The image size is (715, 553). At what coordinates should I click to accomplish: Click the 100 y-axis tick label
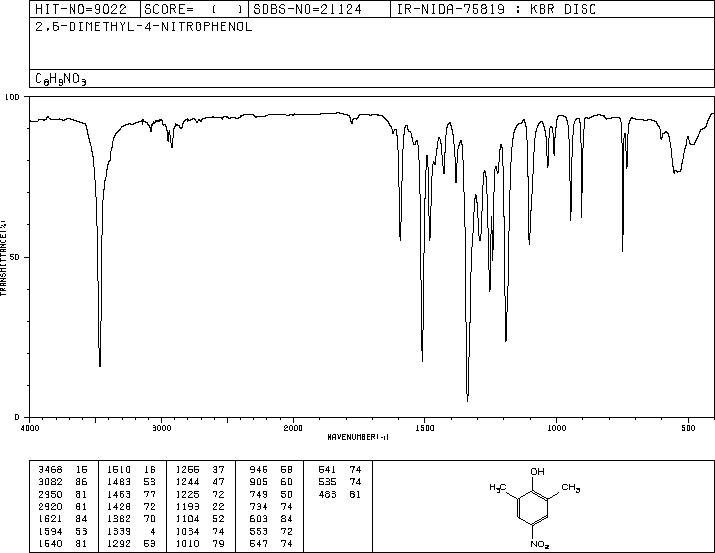pos(12,97)
